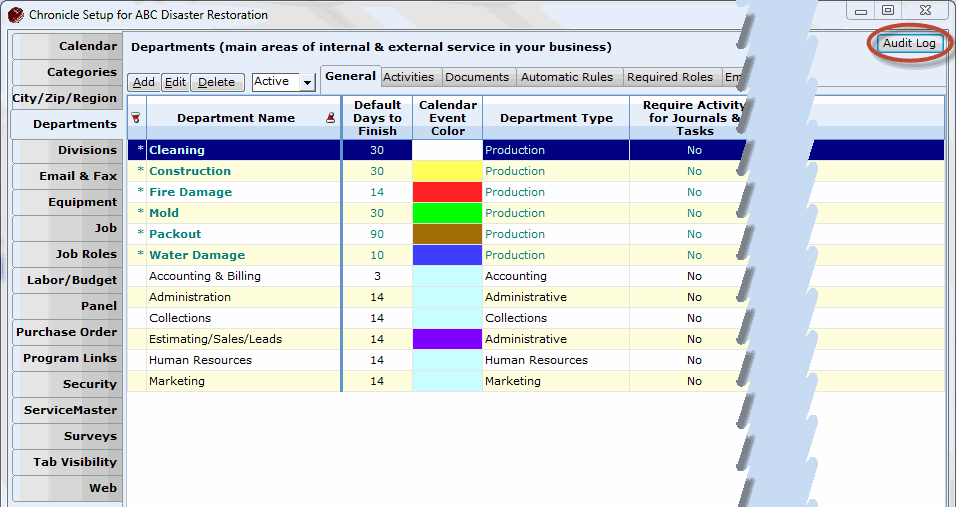Switch to the Panel side tab
This screenshot has width=956, height=507.
tap(67, 306)
